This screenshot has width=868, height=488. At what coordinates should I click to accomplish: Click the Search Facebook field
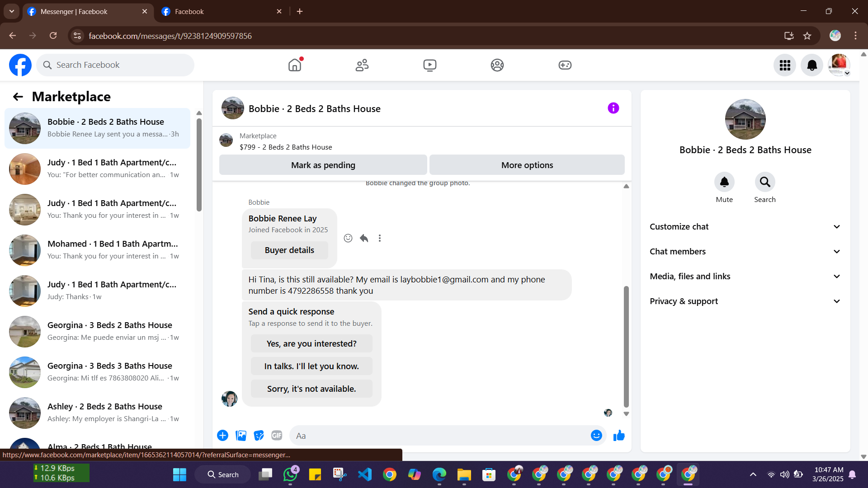click(x=115, y=65)
